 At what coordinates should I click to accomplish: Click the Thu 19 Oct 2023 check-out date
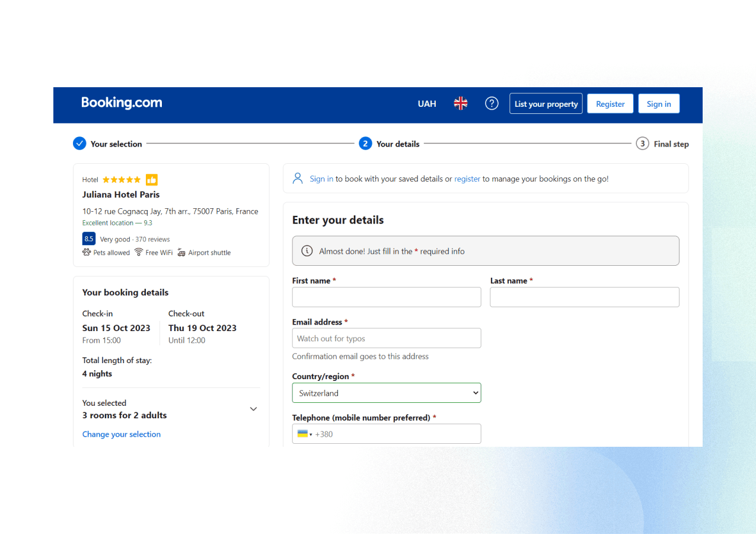coord(202,328)
